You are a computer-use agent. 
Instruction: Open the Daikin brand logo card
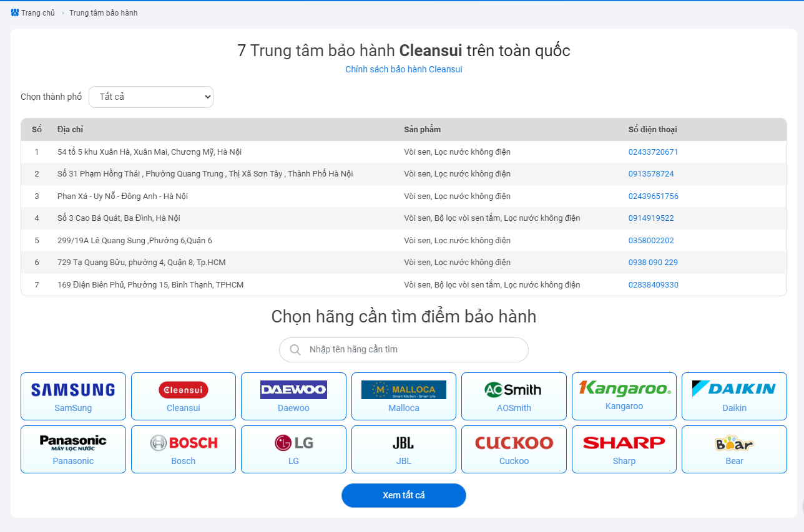734,397
